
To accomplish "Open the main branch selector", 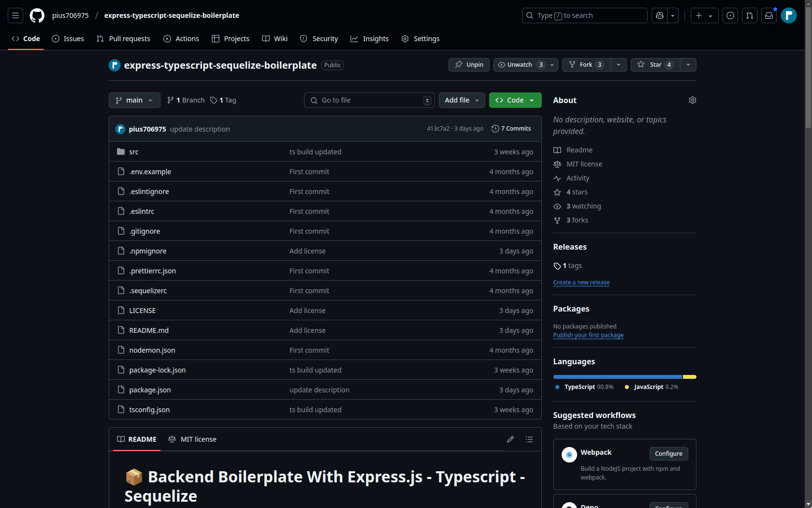I will (134, 100).
